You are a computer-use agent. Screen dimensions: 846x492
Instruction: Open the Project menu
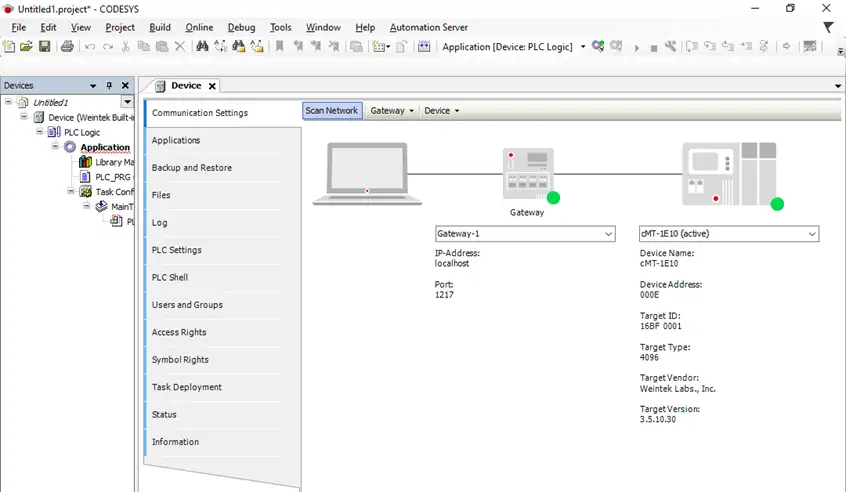point(120,28)
